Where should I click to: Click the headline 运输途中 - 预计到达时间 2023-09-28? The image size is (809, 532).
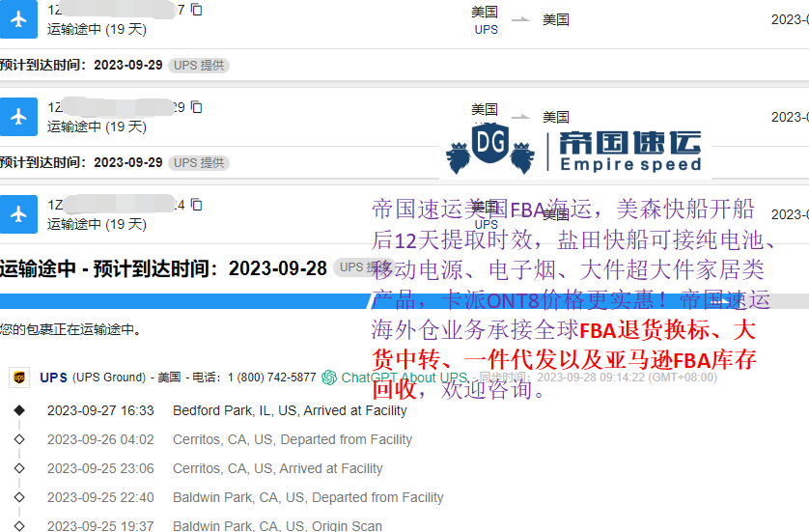(x=163, y=268)
